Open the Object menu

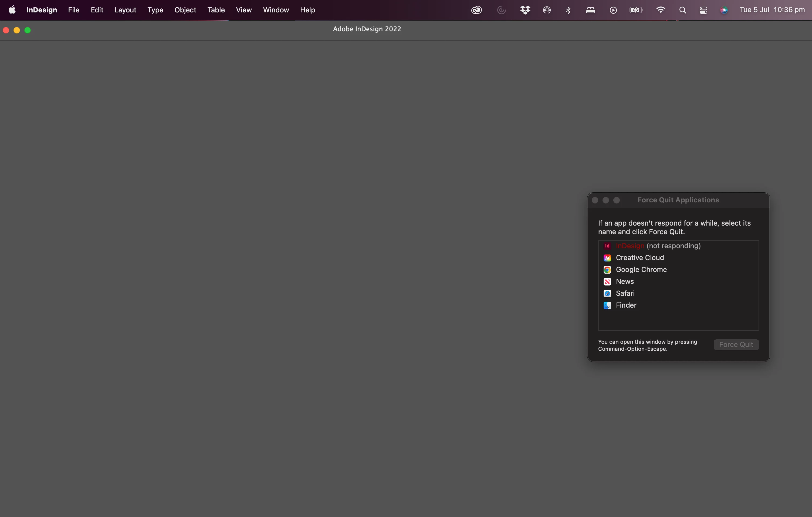(x=185, y=10)
